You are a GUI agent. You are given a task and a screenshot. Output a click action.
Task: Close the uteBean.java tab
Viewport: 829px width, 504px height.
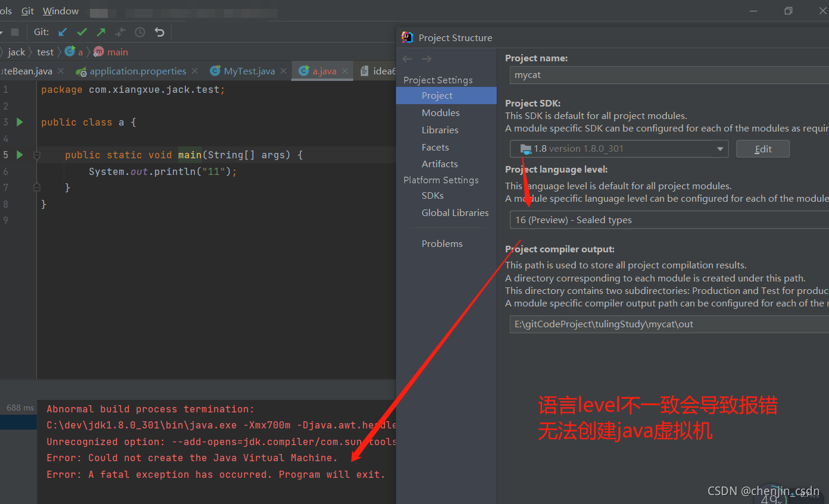tap(60, 71)
